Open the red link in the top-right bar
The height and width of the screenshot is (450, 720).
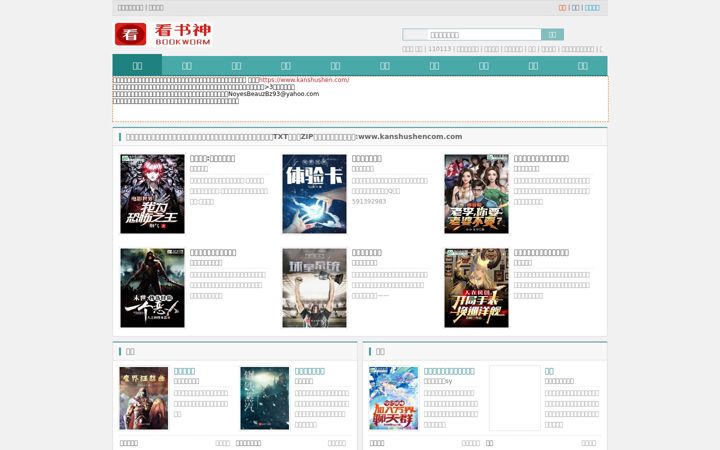[562, 7]
